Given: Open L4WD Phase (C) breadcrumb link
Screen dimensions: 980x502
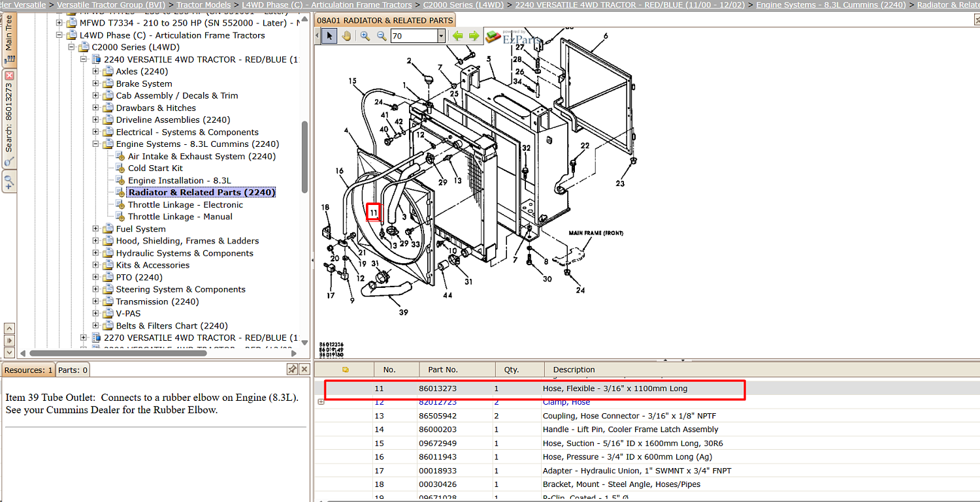Looking at the screenshot, I should coord(327,5).
